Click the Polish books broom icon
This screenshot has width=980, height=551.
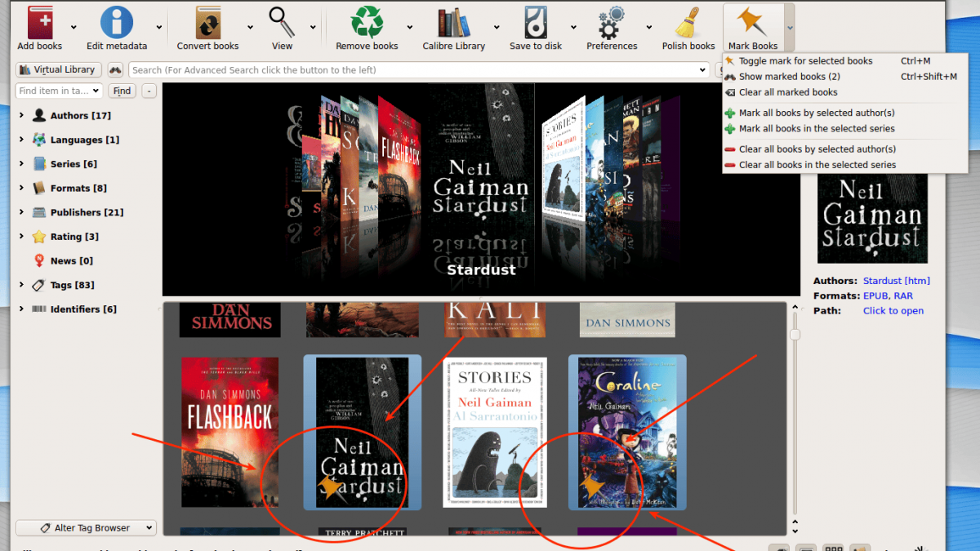[688, 22]
